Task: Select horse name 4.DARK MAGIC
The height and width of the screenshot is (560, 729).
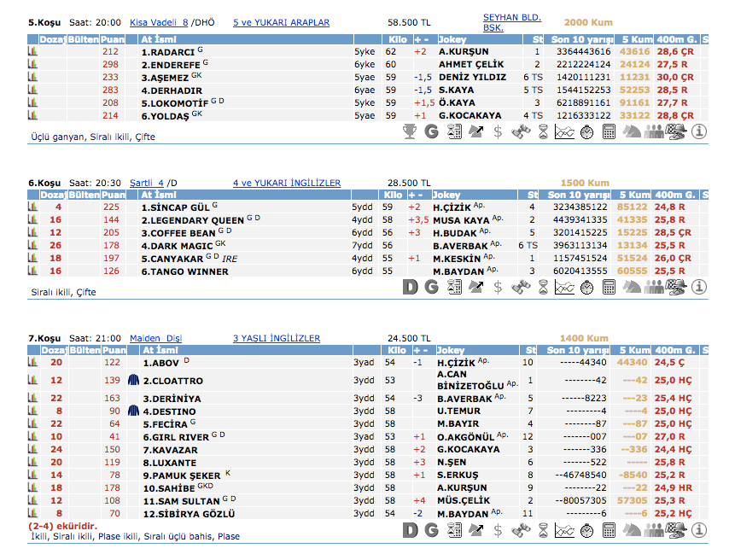Action: 178,246
